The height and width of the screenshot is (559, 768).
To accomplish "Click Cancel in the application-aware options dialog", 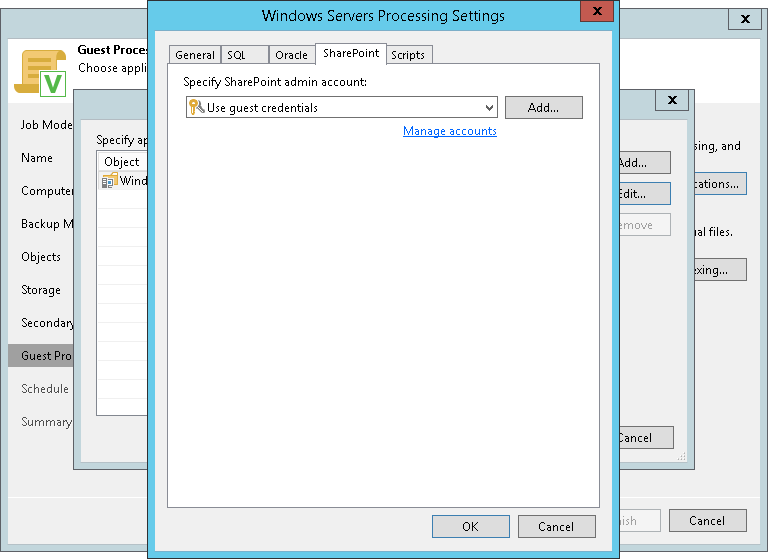I will coord(646,437).
